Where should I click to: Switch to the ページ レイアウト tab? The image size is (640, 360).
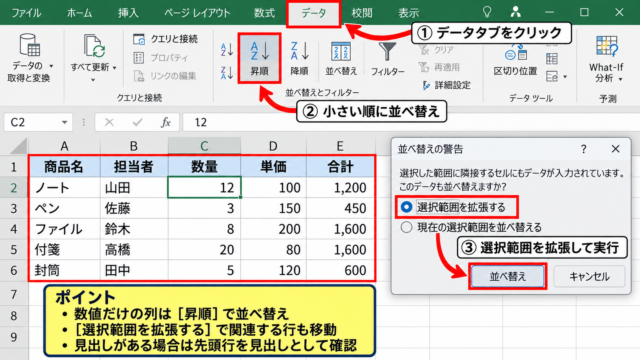pos(197,13)
